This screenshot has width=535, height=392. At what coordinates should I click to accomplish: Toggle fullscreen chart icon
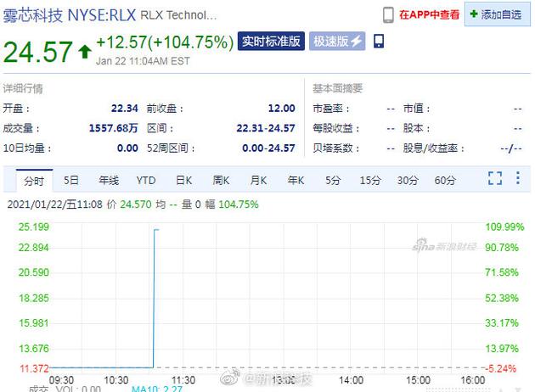click(x=495, y=178)
